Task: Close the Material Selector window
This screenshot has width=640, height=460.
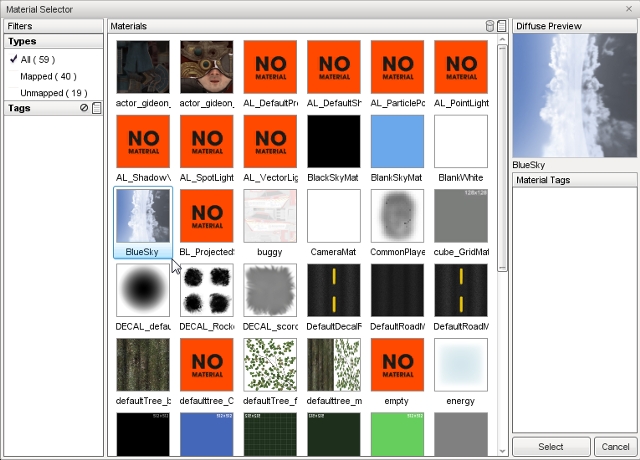Action: click(628, 8)
